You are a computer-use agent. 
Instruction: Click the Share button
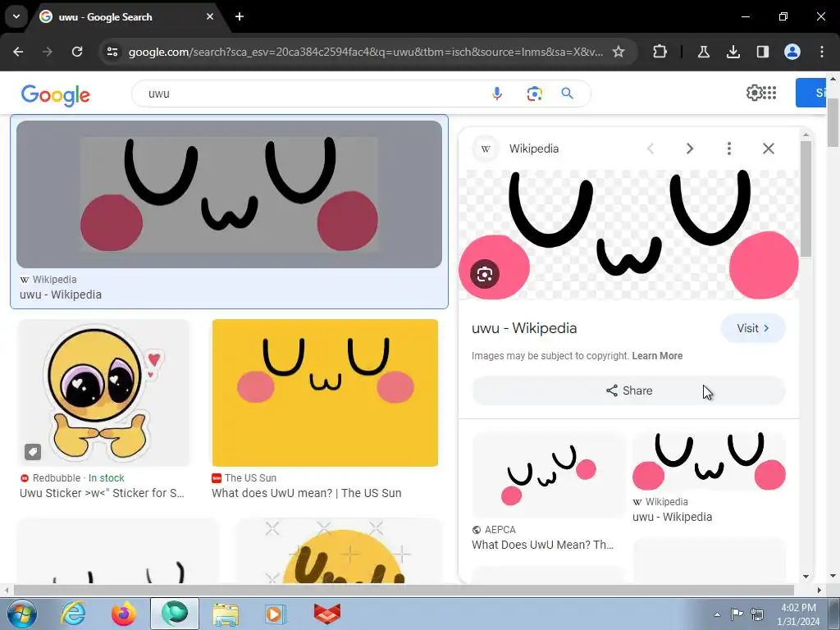coord(628,390)
